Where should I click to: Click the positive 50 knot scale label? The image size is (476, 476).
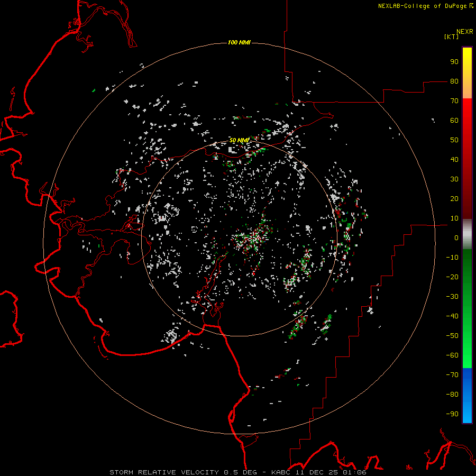point(454,140)
